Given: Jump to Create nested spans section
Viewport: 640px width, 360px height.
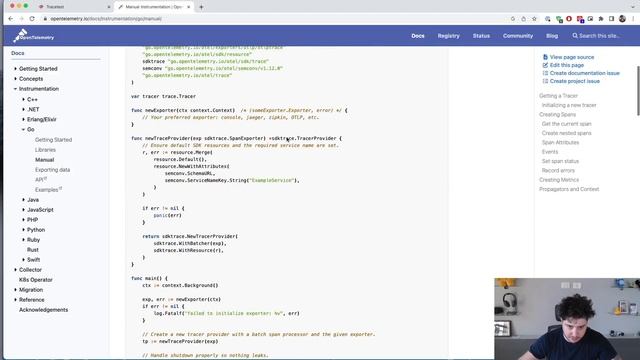Looking at the screenshot, I should point(567,133).
